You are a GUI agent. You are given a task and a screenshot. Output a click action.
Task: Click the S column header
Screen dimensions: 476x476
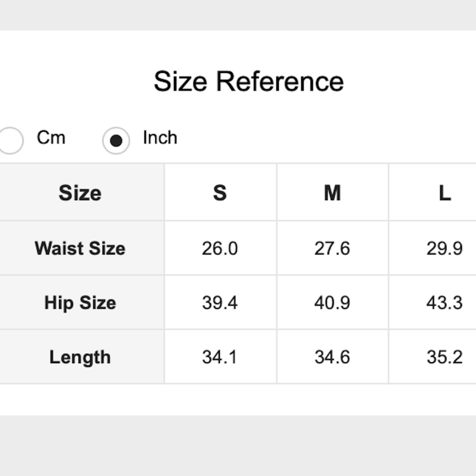coord(219,193)
